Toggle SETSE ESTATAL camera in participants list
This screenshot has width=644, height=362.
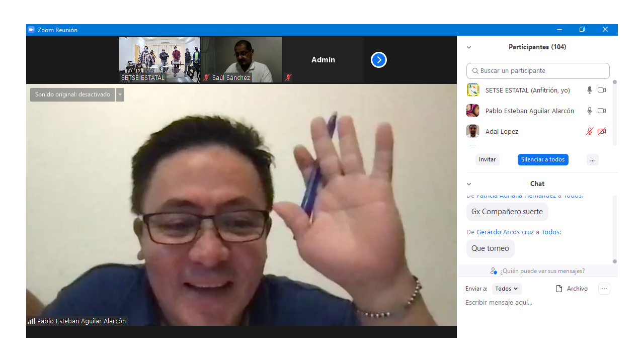602,90
